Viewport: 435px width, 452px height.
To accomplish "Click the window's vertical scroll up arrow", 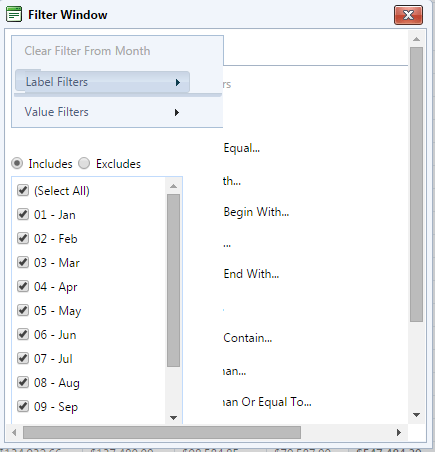I will (x=416, y=39).
